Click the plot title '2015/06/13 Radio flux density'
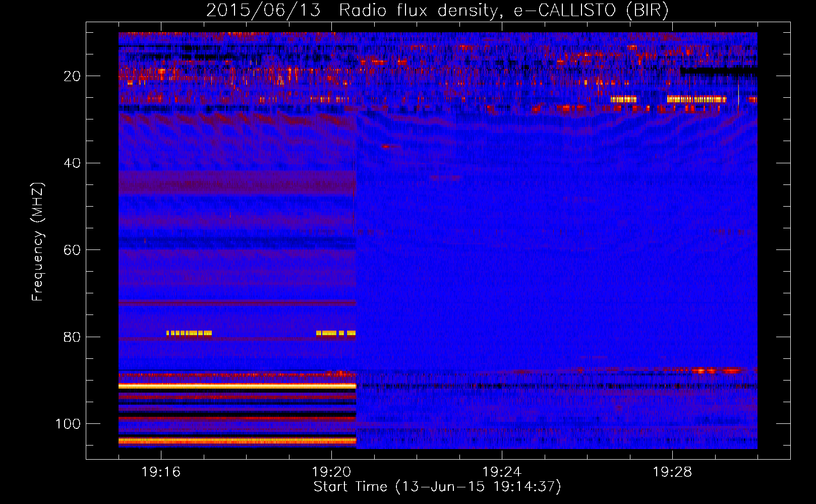Screen dimensions: 816x504 (352, 11)
